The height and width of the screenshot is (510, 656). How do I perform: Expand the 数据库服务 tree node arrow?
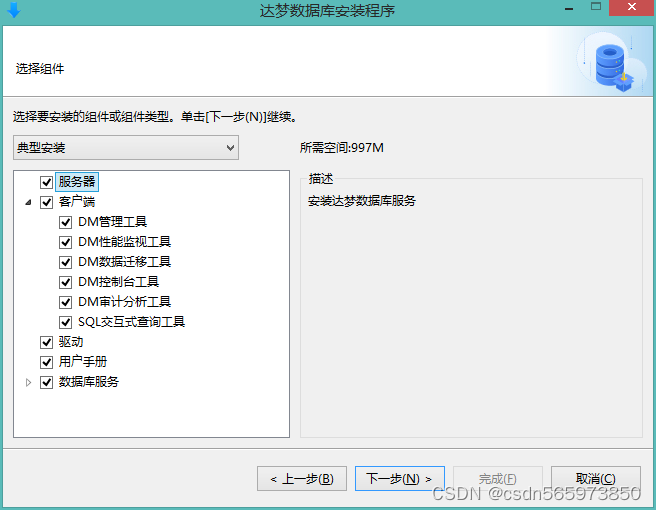pyautogui.click(x=28, y=382)
